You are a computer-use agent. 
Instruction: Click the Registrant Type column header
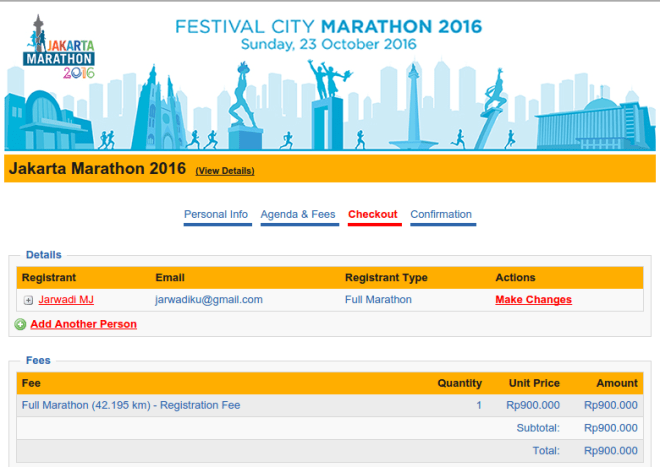click(386, 278)
